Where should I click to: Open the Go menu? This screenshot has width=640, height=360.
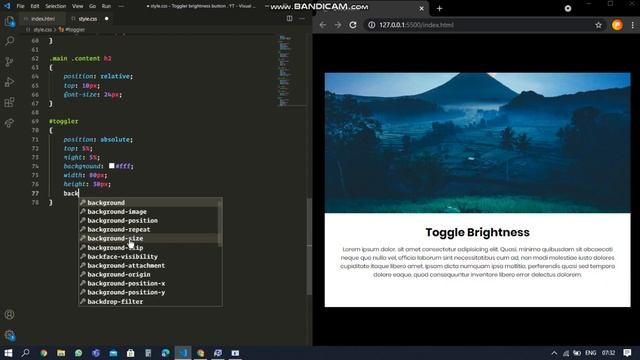pos(93,6)
